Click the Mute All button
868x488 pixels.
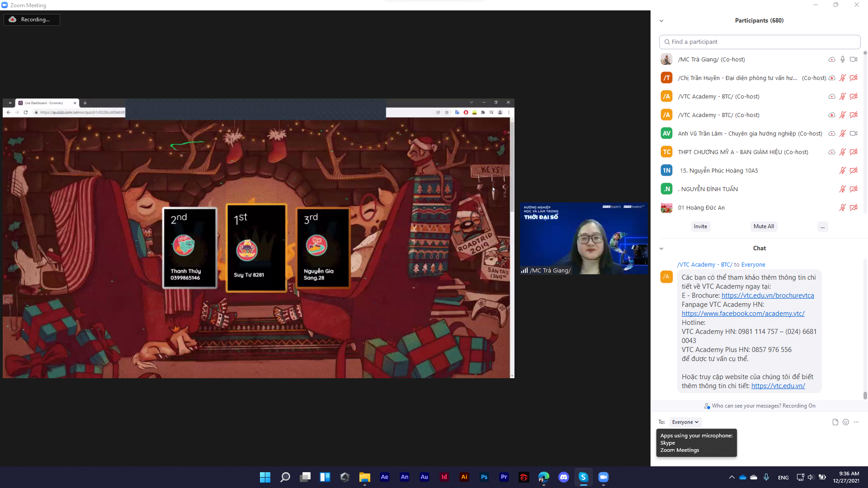tap(764, 227)
